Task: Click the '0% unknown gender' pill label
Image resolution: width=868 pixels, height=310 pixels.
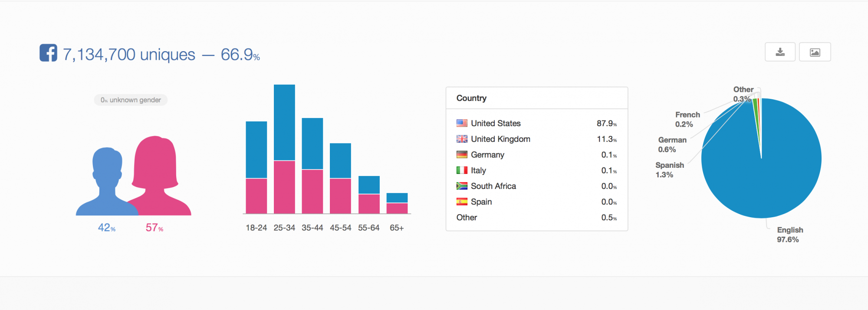Action: pyautogui.click(x=131, y=100)
